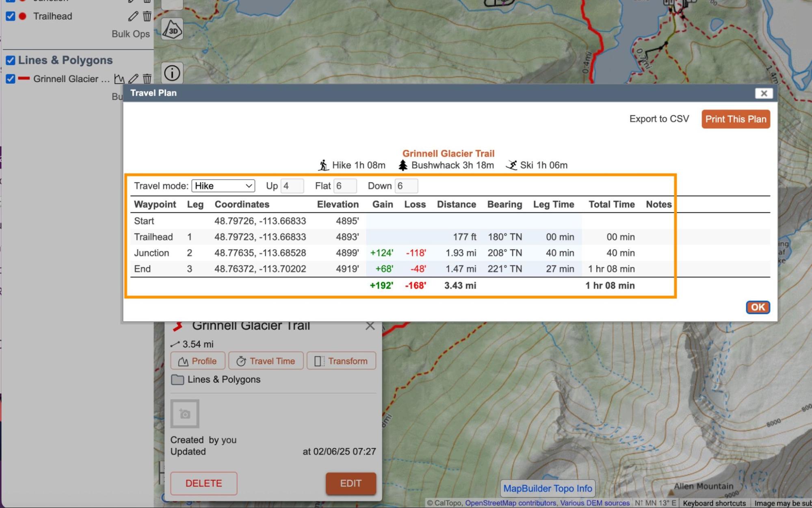This screenshot has height=508, width=812.
Task: Toggle Lines & Polygons layer checkbox
Action: click(x=11, y=60)
